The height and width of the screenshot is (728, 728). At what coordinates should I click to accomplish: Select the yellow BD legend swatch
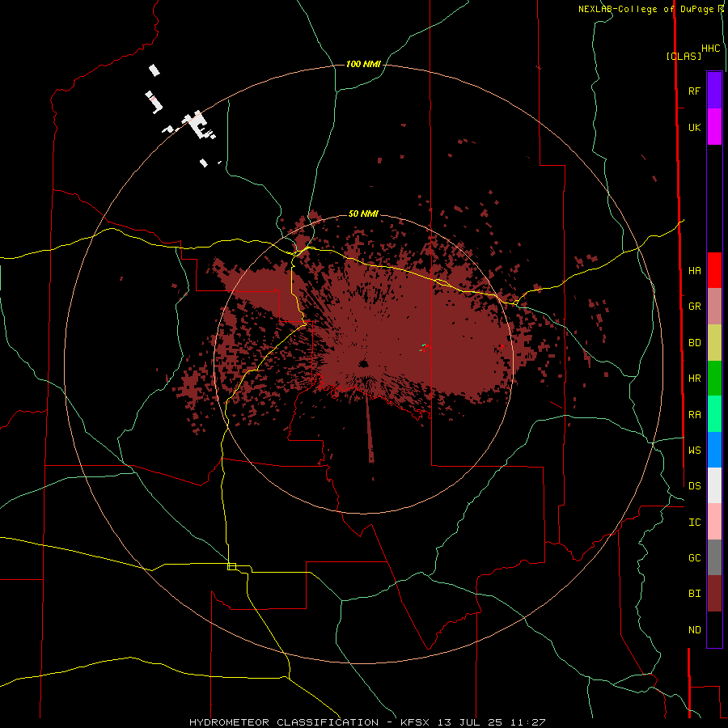coord(714,343)
